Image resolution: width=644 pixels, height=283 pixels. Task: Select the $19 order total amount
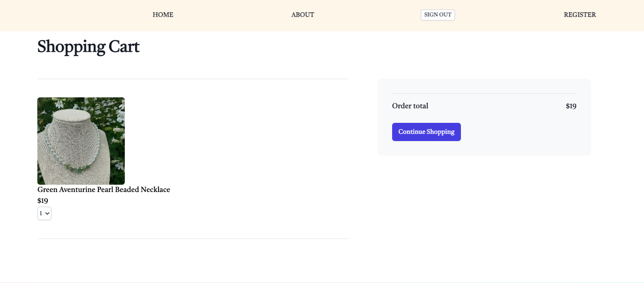pyautogui.click(x=571, y=106)
